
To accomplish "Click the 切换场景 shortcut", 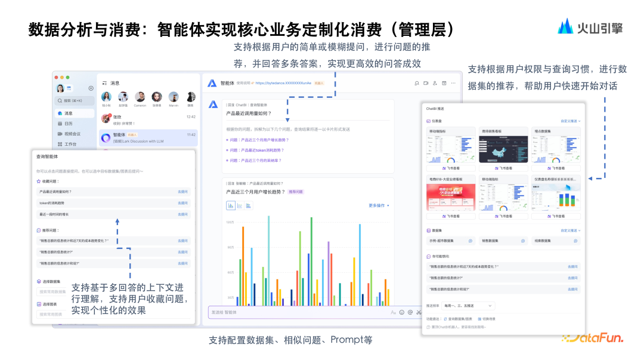I will 487,319.
